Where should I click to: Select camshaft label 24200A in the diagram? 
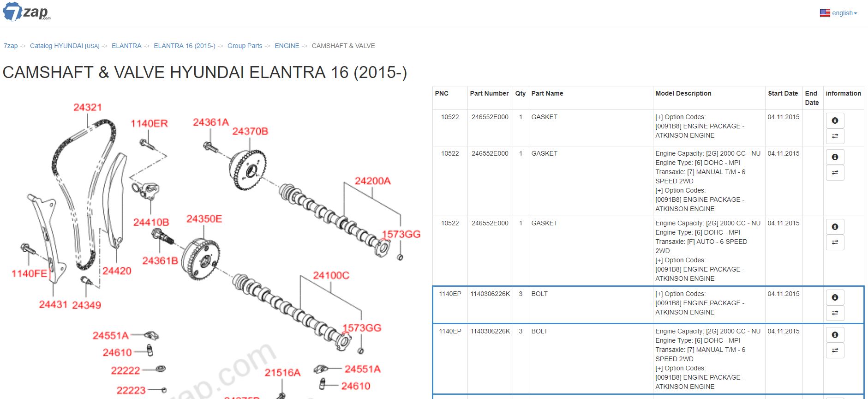(373, 181)
